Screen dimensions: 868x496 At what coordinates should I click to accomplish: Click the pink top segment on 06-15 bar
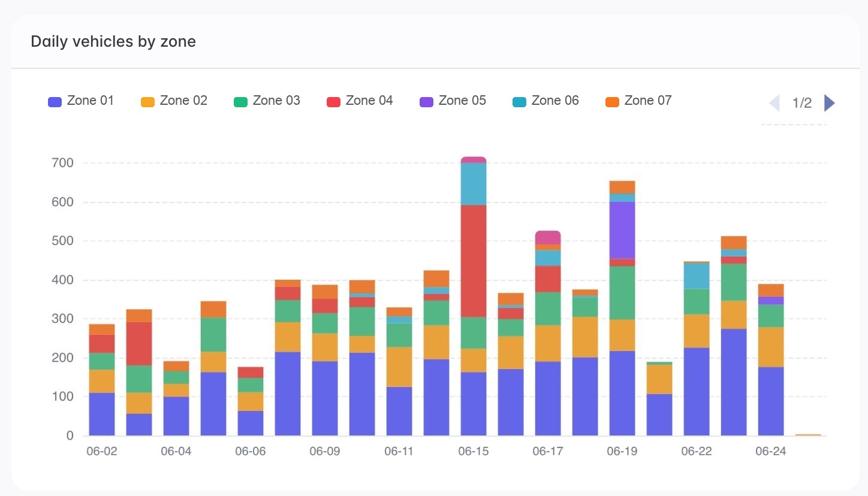(x=474, y=160)
